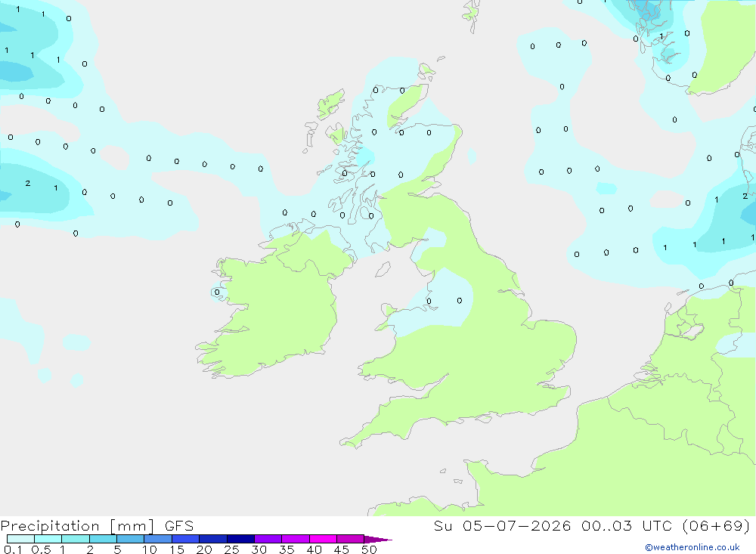This screenshot has height=554, width=756.
Task: Click the 0.1–0.5 mm palest legend swatch
Action: [x=20, y=539]
